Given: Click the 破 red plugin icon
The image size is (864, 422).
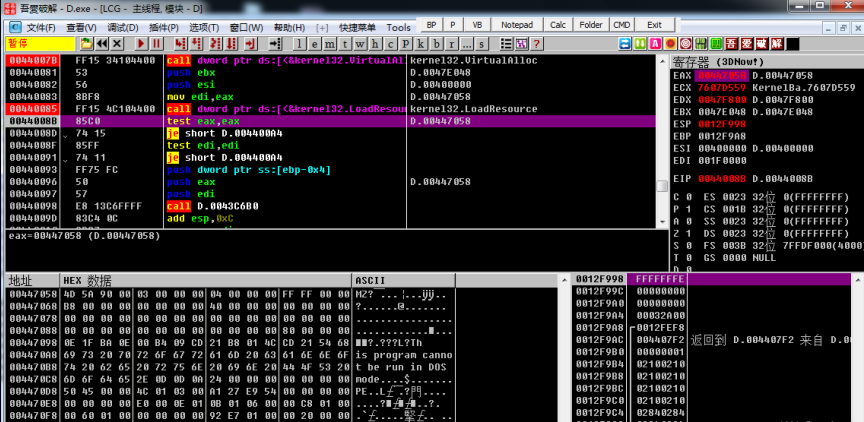Looking at the screenshot, I should click(x=762, y=44).
